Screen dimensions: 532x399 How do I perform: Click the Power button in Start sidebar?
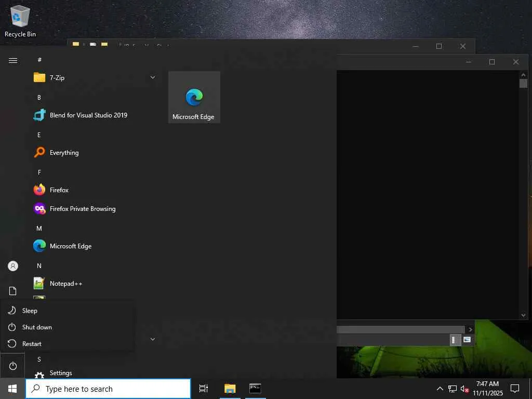click(13, 366)
